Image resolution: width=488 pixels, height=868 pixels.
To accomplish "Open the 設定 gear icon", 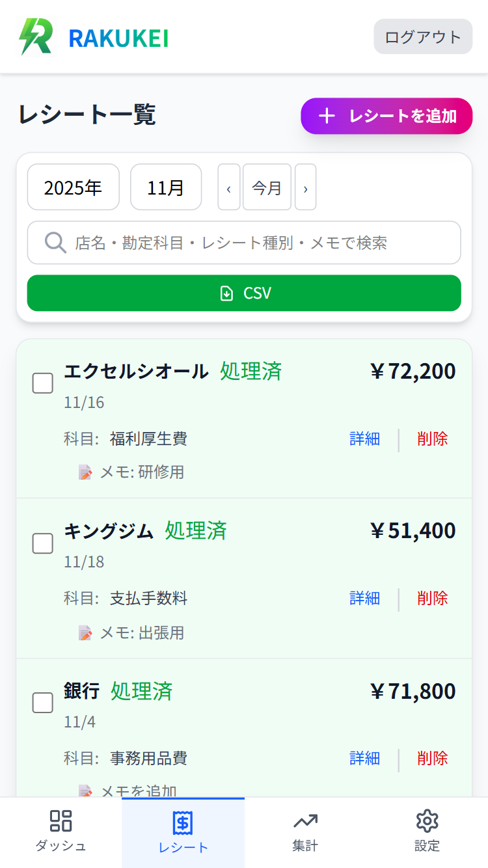I will pos(427,822).
